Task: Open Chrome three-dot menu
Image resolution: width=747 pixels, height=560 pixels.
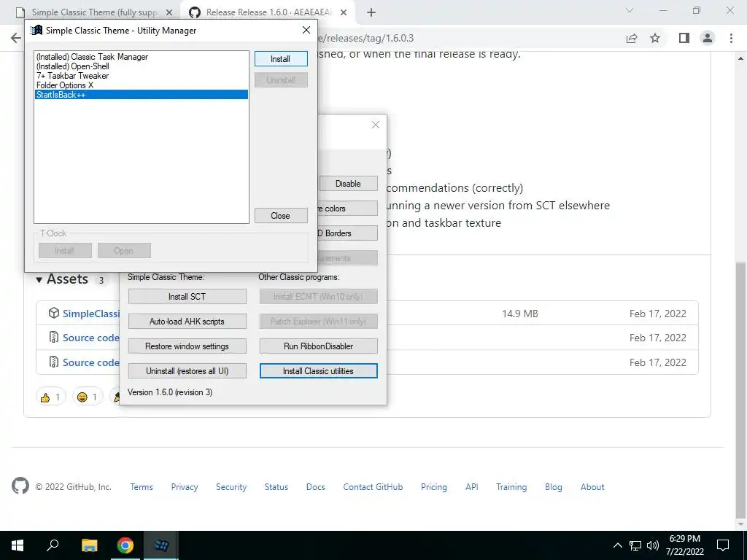Action: [731, 38]
